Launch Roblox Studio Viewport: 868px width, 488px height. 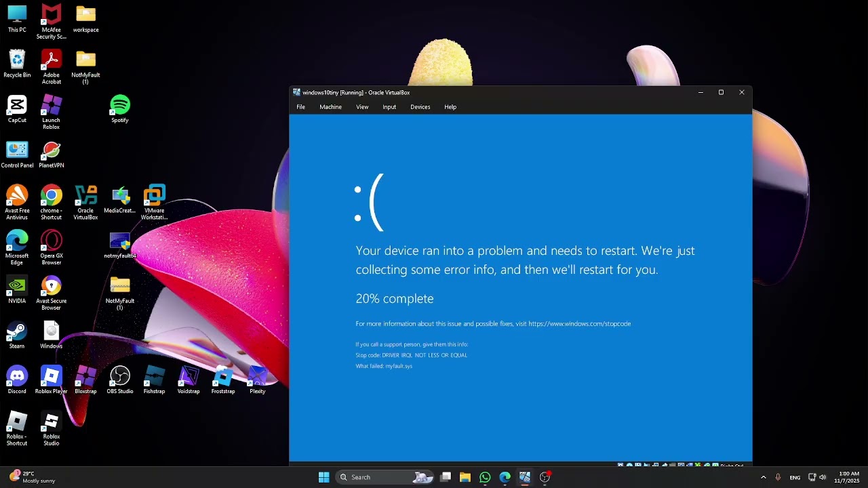click(51, 428)
